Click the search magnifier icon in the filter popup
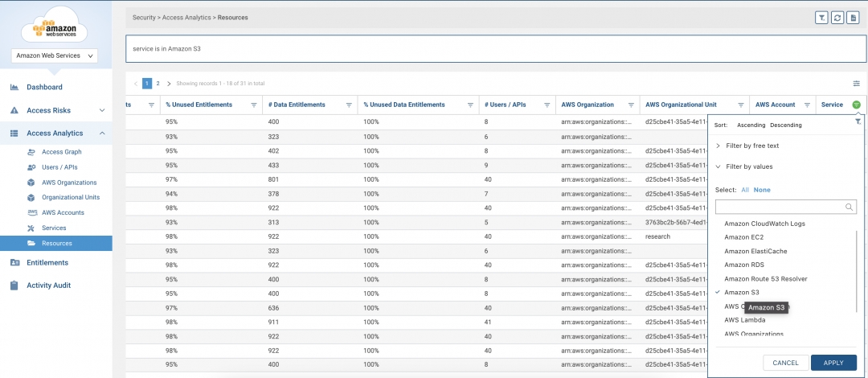 point(850,207)
